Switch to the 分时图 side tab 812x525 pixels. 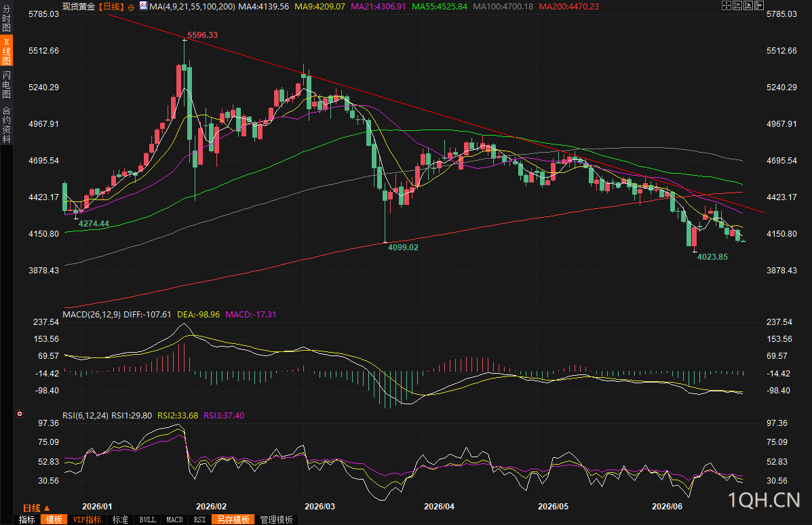coord(6,18)
